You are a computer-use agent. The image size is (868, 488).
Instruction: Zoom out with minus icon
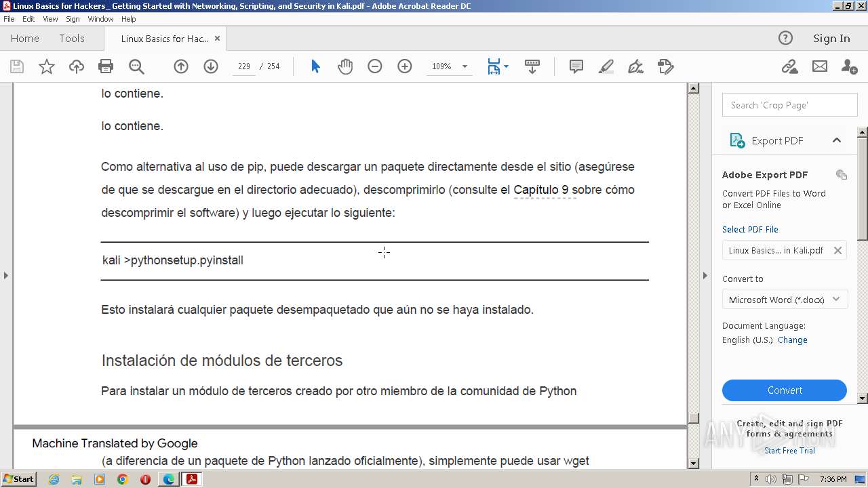coord(375,66)
